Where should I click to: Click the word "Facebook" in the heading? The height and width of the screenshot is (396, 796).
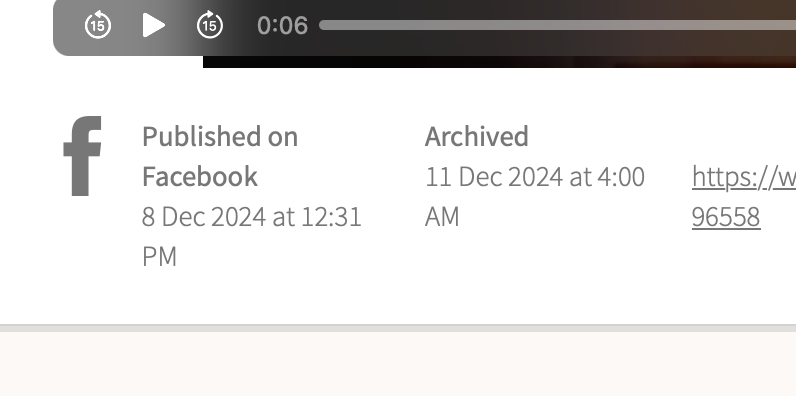tap(200, 177)
